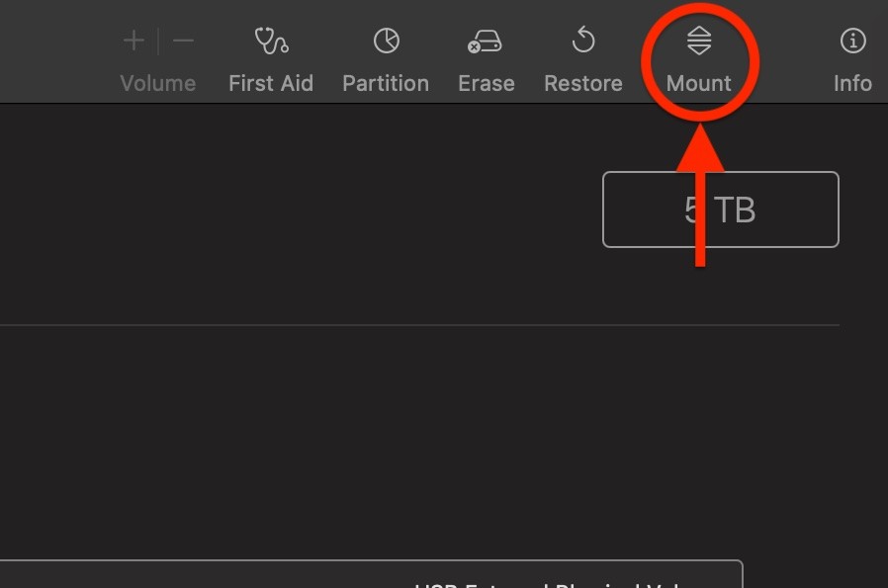The image size is (888, 588).
Task: Open the Info text label
Action: tap(852, 84)
